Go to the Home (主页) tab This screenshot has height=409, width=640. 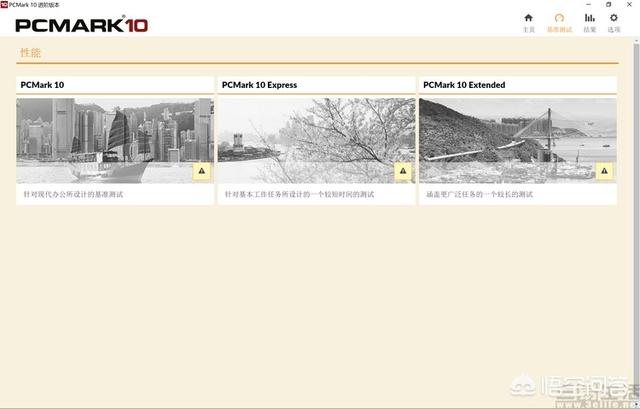click(x=529, y=23)
